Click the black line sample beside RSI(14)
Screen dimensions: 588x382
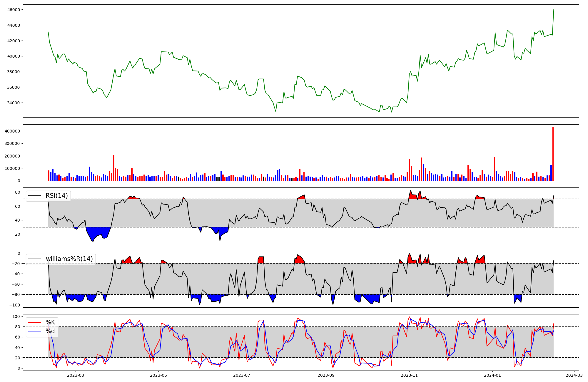tap(34, 196)
